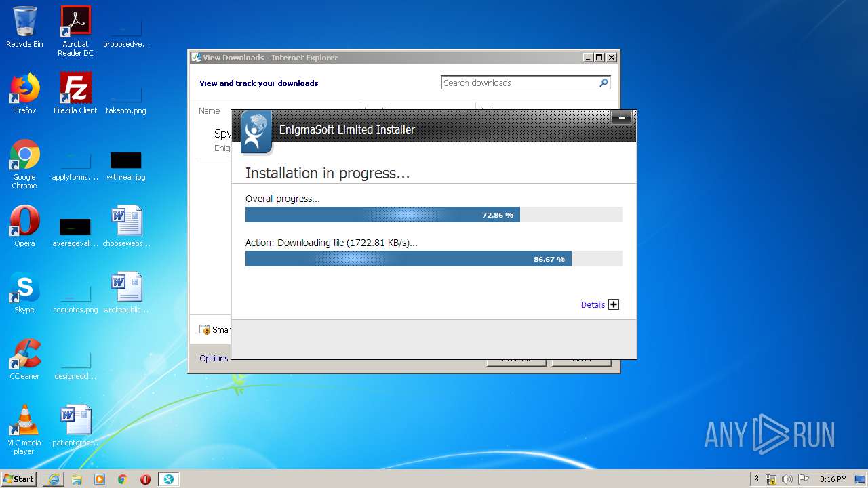Click the Downloading file progress bar
Viewport: 868px width, 488px height.
433,259
